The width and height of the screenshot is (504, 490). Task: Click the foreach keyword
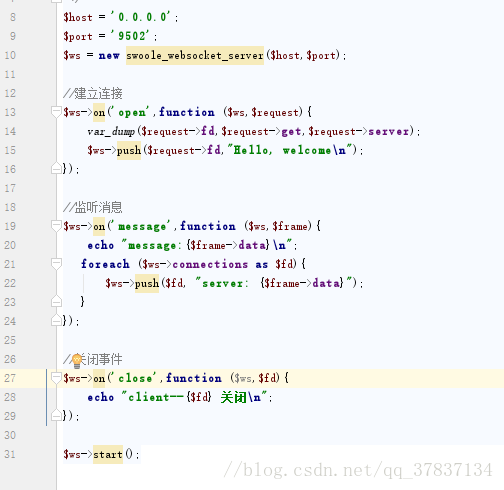(x=105, y=264)
